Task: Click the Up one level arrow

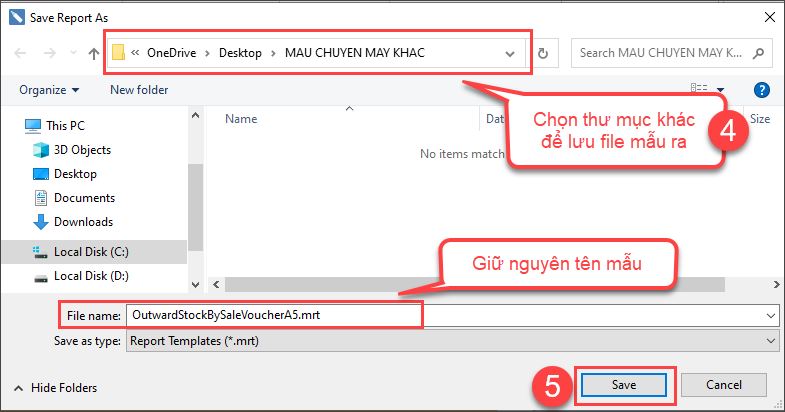Action: click(x=94, y=53)
